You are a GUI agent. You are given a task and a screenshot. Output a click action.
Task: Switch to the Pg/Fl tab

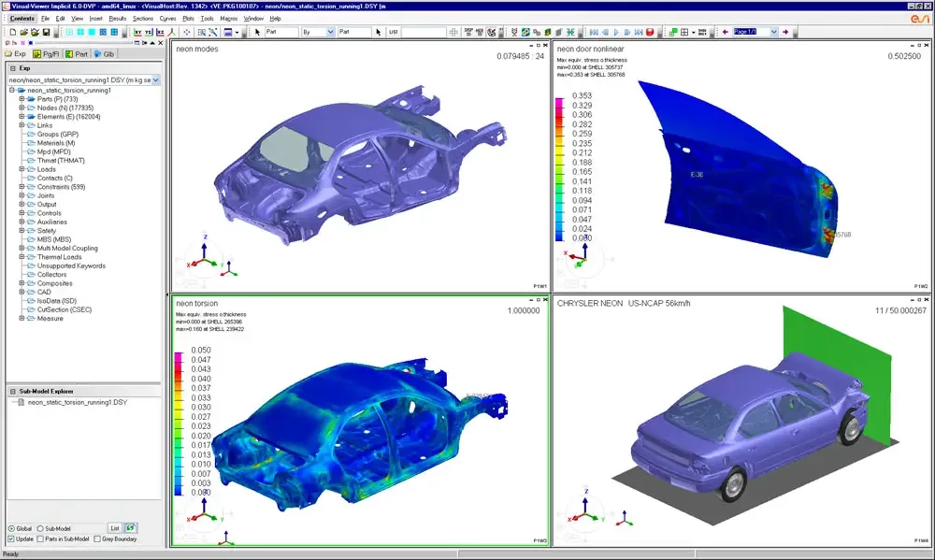47,53
